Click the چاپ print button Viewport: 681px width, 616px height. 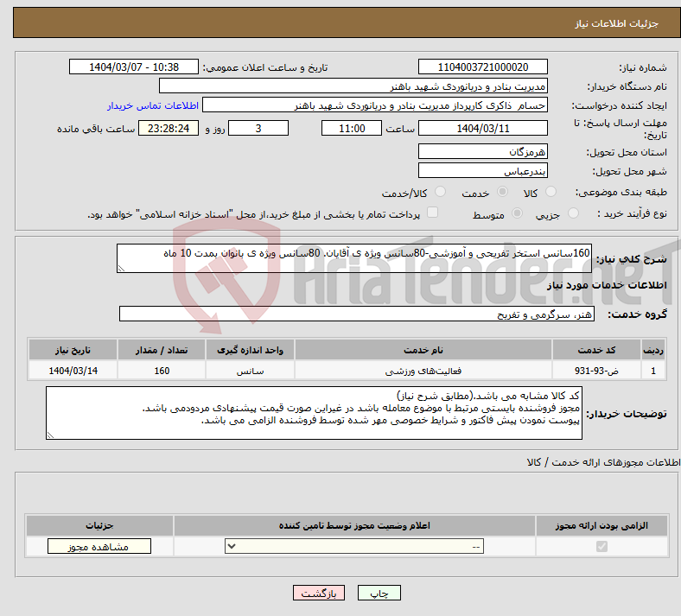(x=379, y=593)
